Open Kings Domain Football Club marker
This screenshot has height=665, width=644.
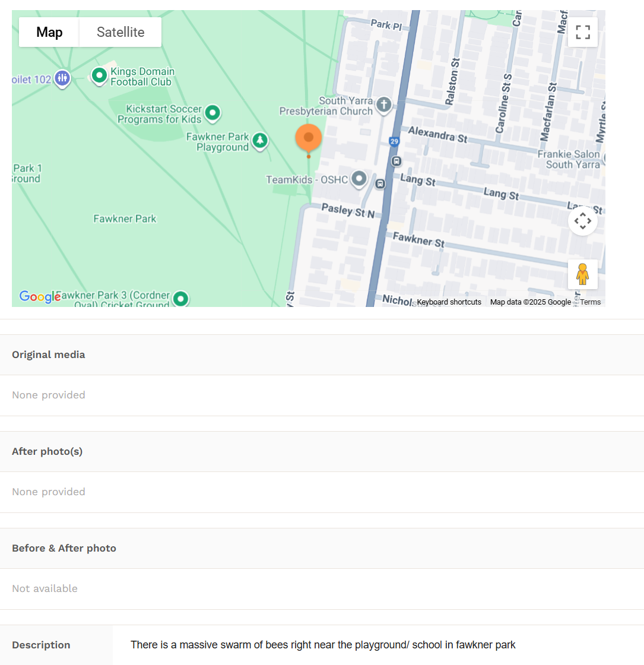tap(99, 77)
